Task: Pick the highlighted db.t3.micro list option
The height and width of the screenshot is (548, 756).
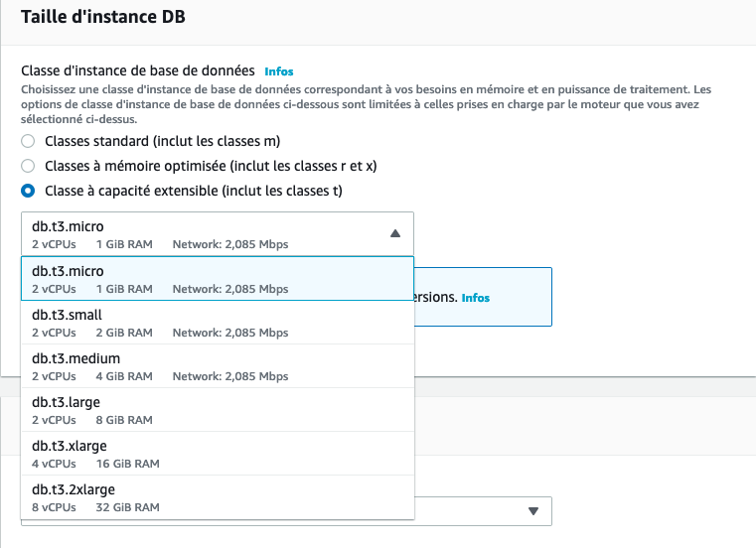Action: coord(217,278)
